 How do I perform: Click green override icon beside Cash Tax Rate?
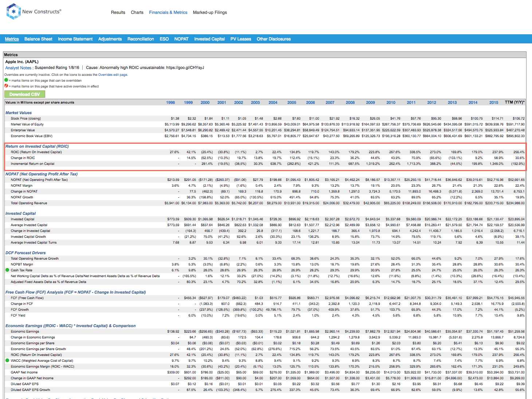pos(7,270)
